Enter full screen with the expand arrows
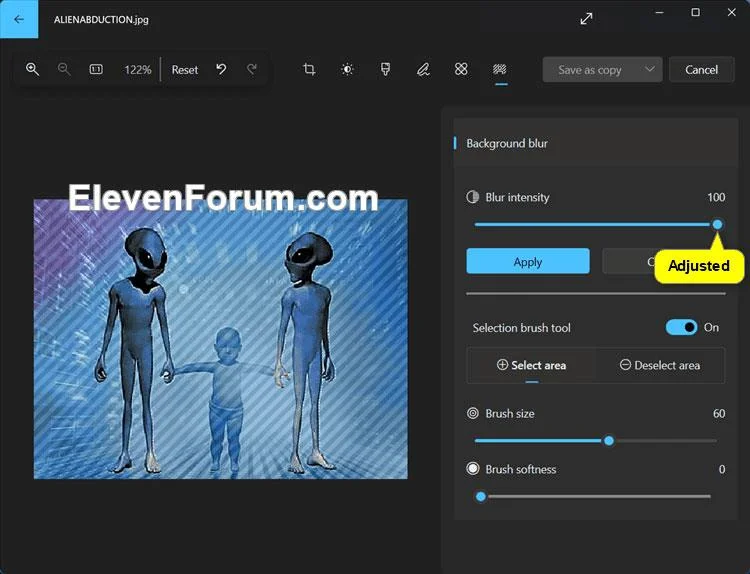 click(586, 19)
